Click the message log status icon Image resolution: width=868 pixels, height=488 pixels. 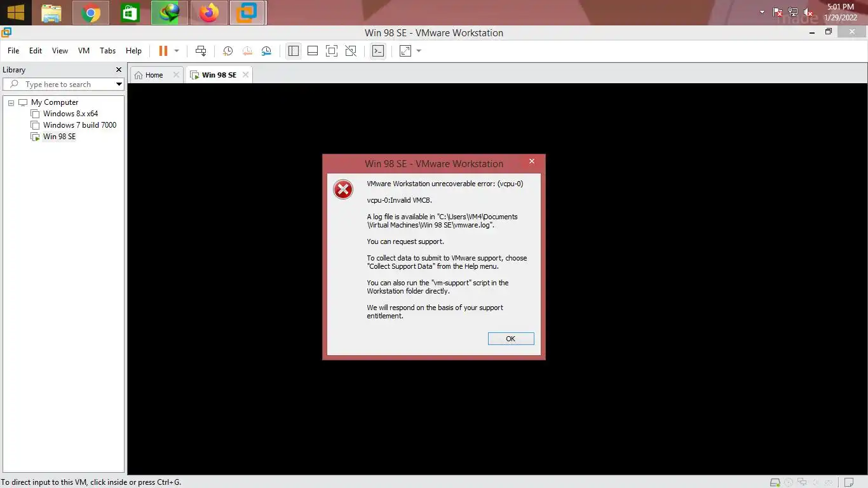(848, 482)
